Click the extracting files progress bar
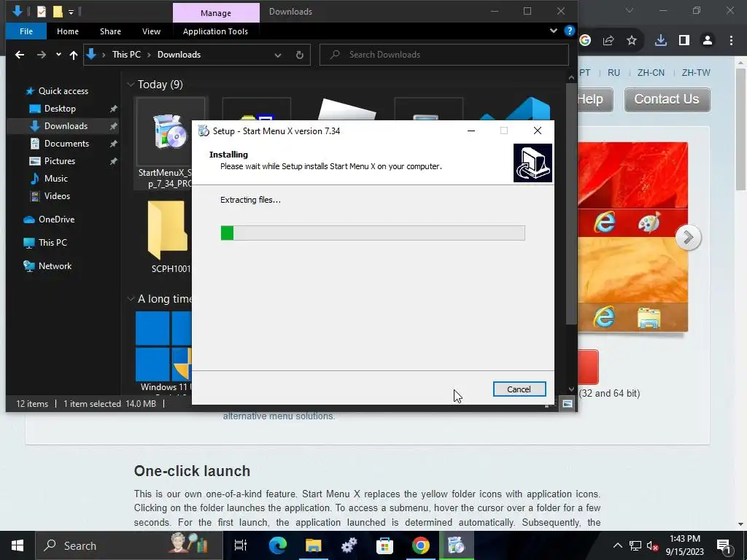The width and height of the screenshot is (747, 560). click(373, 233)
